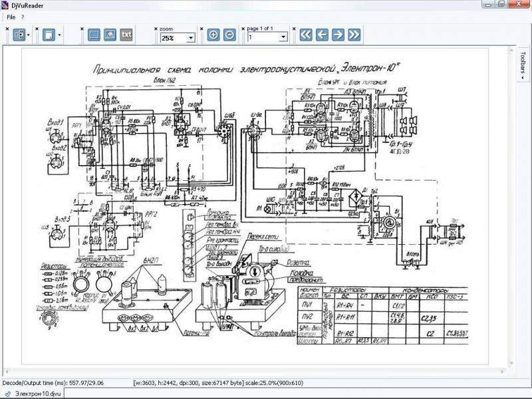This screenshot has height=399, width=532.
Task: Close the zoom toolbar section
Action: coord(156,29)
